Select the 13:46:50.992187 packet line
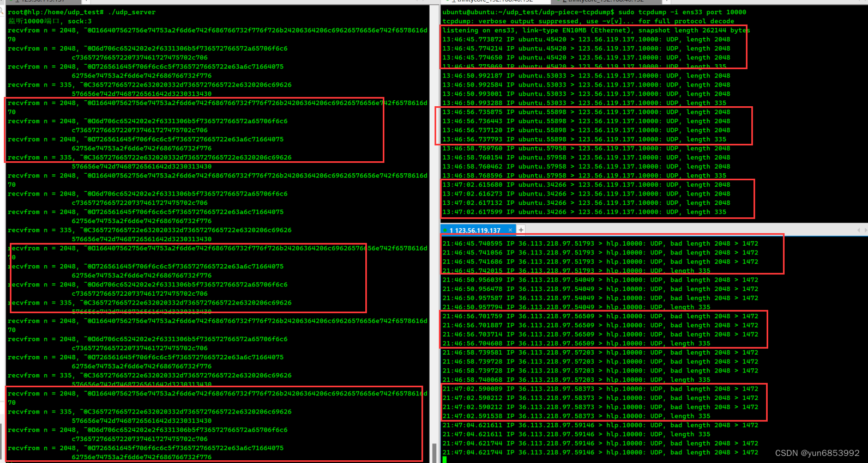 click(586, 76)
